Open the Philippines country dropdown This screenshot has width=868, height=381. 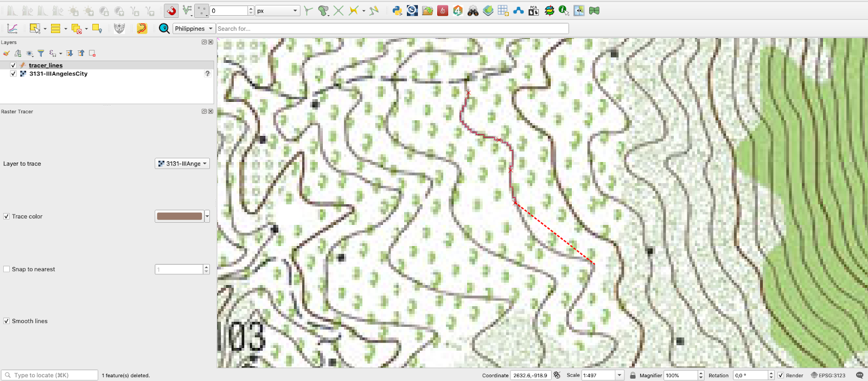point(194,29)
